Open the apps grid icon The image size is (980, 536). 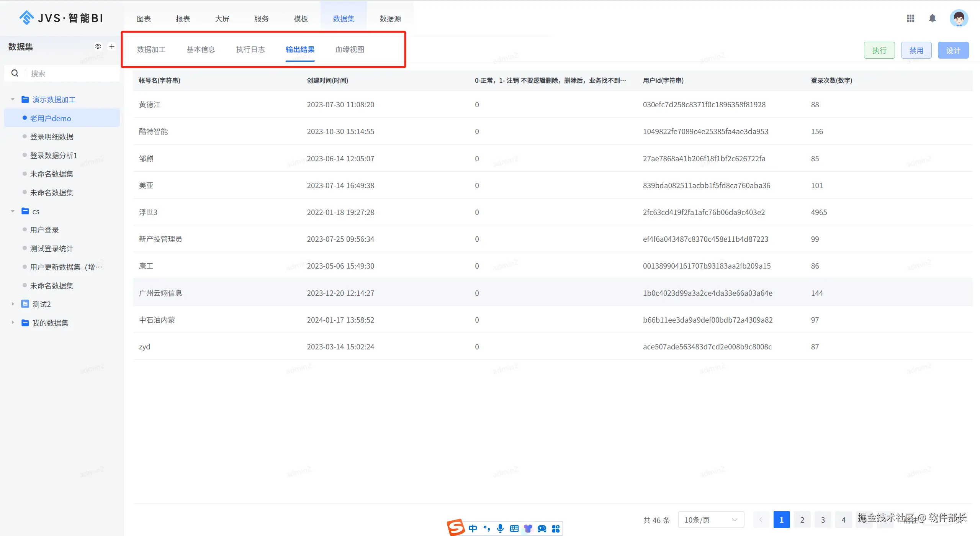[910, 18]
